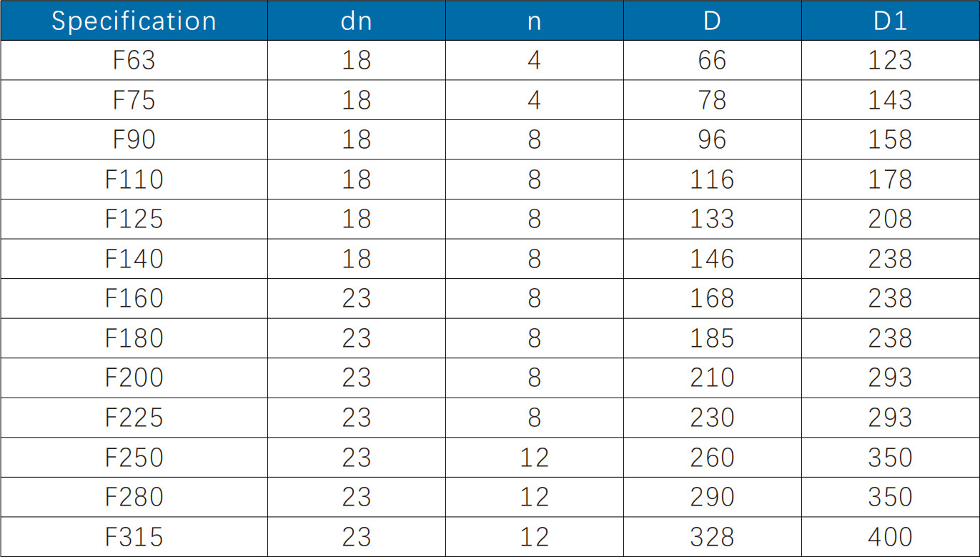The width and height of the screenshot is (980, 557).
Task: Select the D value 185 cell
Action: [x=712, y=338]
